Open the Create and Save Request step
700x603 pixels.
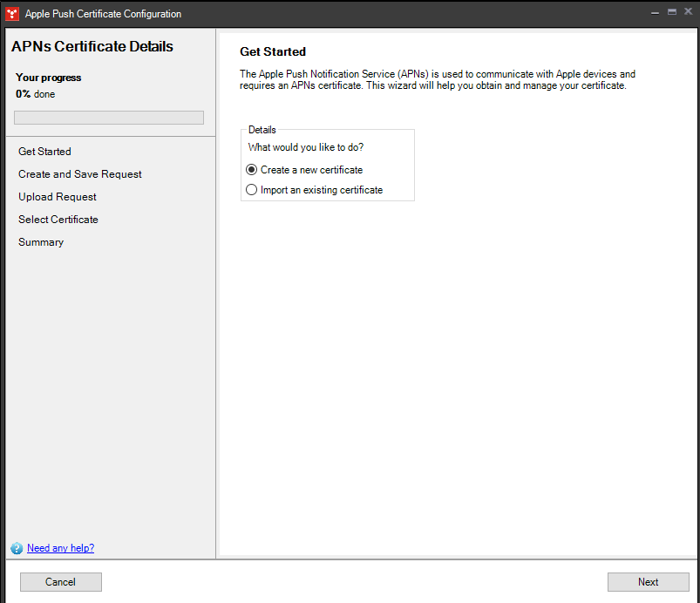coord(79,173)
